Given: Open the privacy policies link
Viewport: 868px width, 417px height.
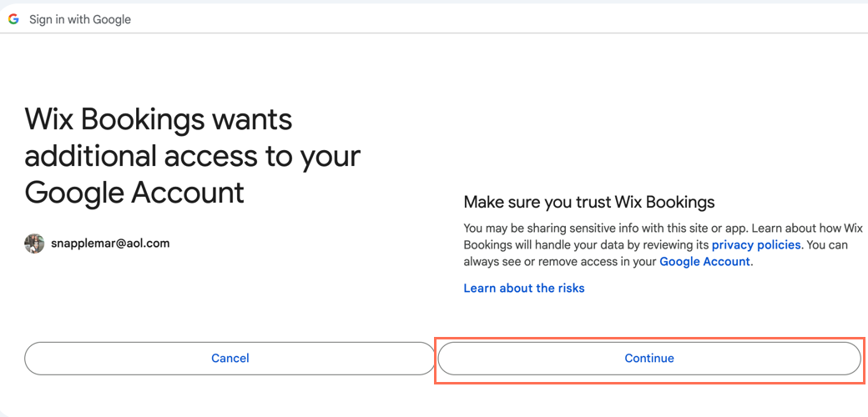Looking at the screenshot, I should (x=756, y=245).
